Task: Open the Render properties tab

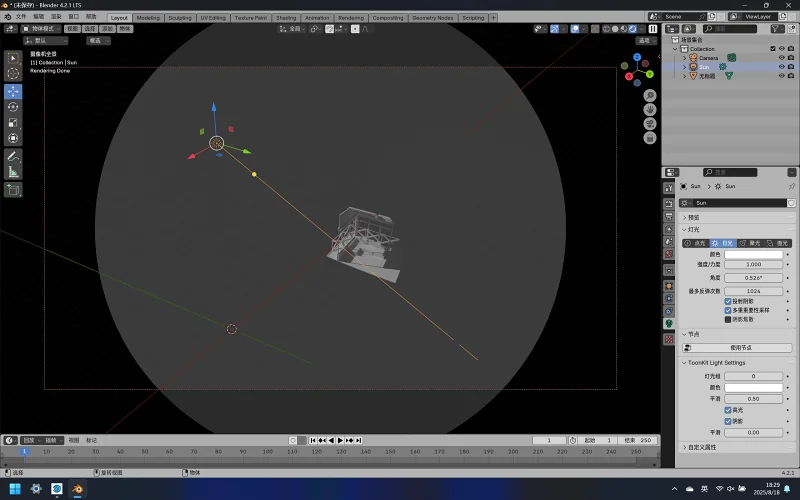Action: tap(669, 204)
